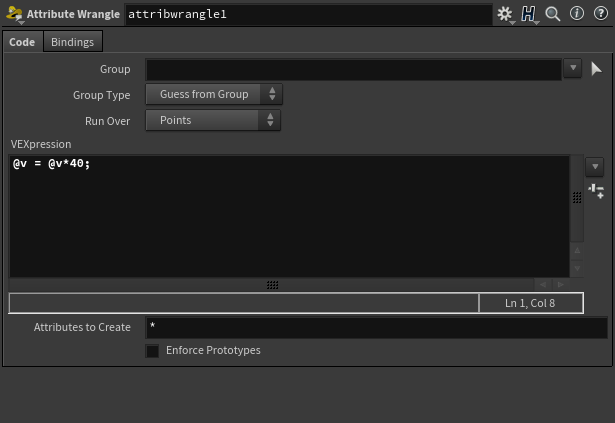Open the help question mark icon
Screen dimensions: 615x423
pos(600,13)
